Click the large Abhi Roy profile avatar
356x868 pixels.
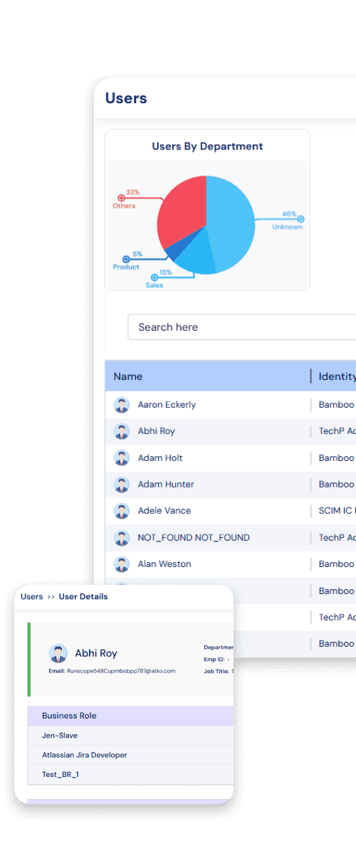point(58,654)
